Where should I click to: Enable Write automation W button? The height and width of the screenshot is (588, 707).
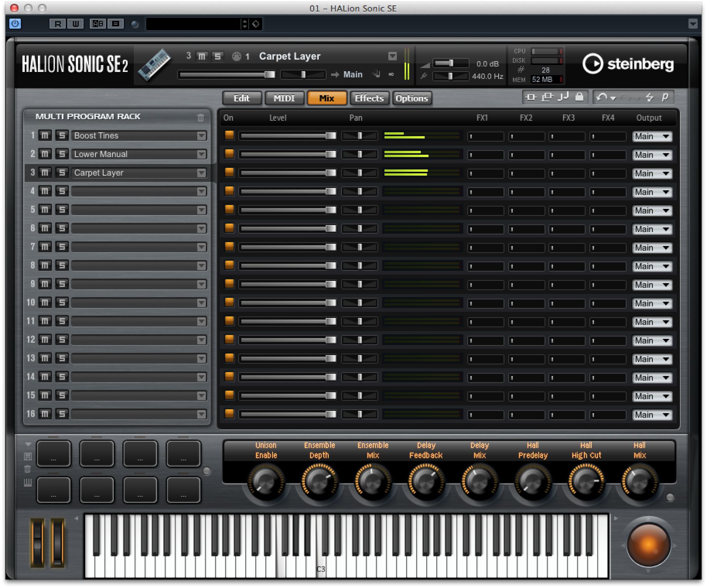[75, 24]
